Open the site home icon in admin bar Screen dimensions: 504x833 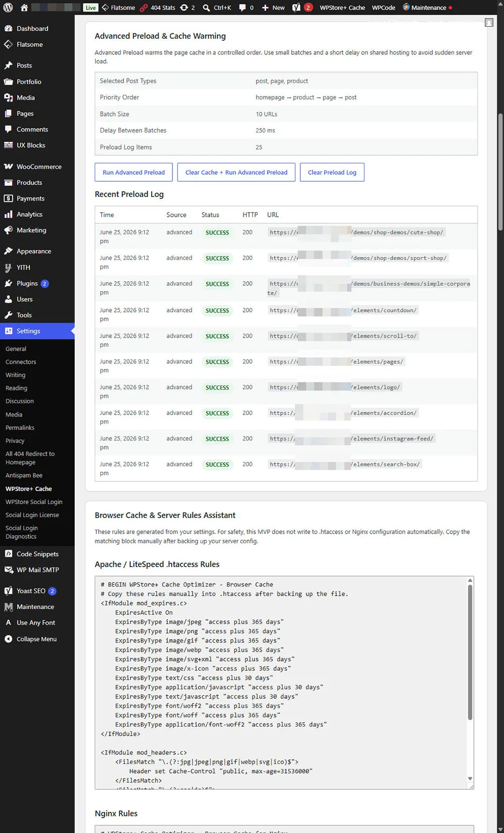coord(24,8)
